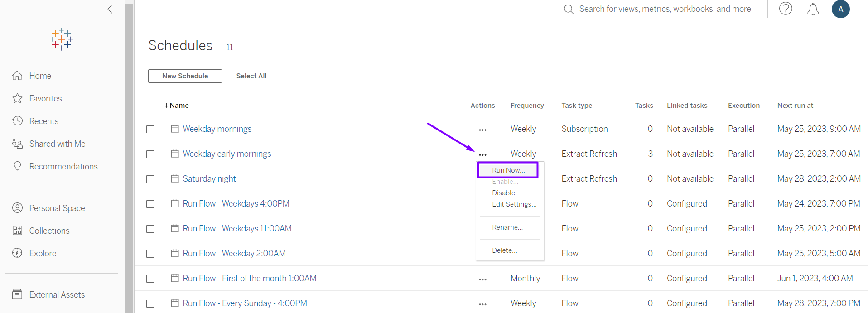Click the search input field
868x313 pixels.
pyautogui.click(x=665, y=9)
